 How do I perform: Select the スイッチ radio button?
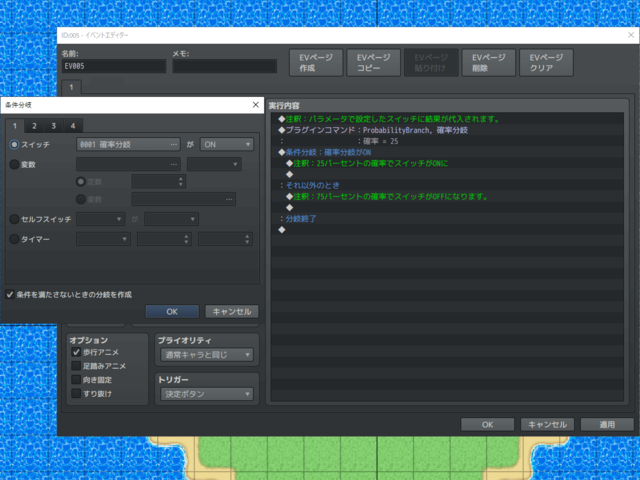(x=14, y=144)
